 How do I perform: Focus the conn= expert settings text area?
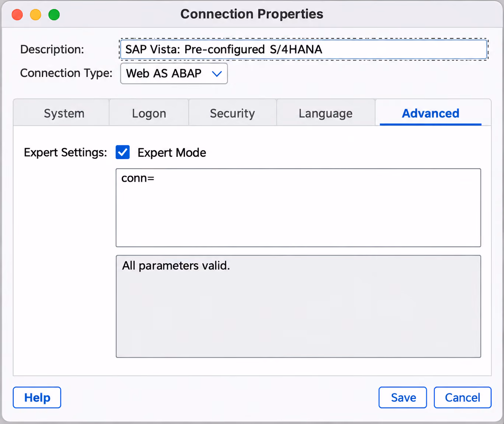(298, 208)
